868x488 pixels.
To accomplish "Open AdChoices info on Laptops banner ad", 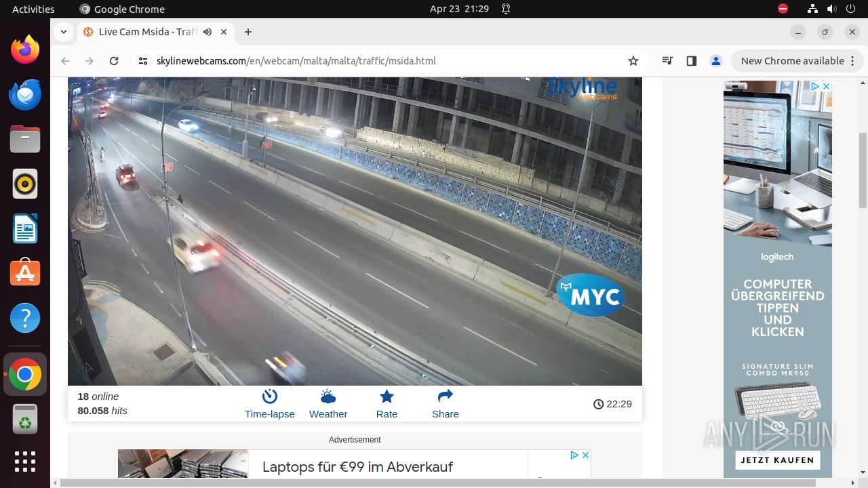I will pyautogui.click(x=575, y=455).
